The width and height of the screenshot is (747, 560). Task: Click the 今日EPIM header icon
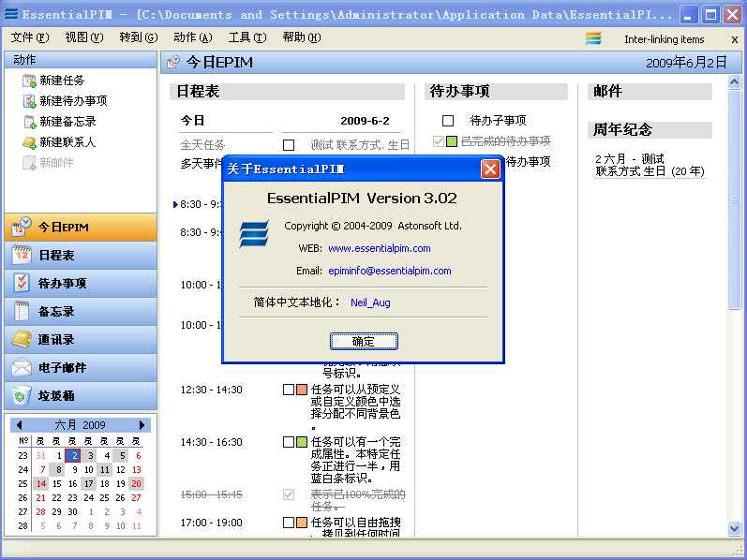(x=173, y=62)
